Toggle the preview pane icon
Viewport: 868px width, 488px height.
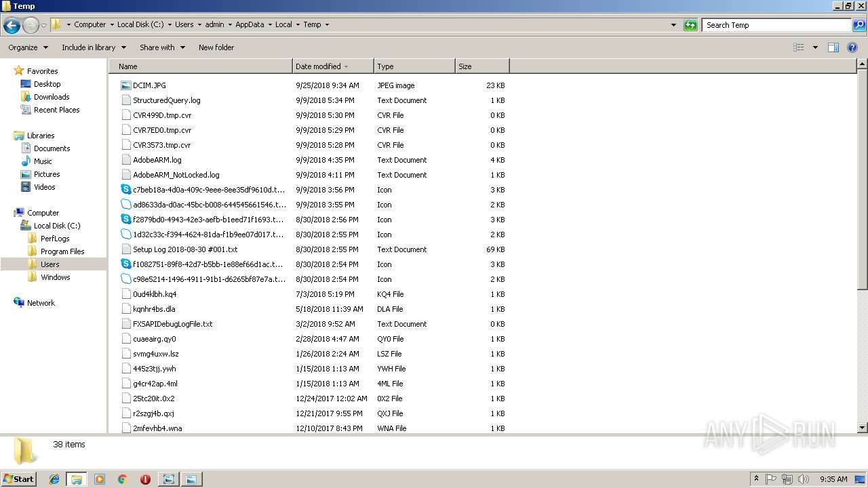pos(833,47)
